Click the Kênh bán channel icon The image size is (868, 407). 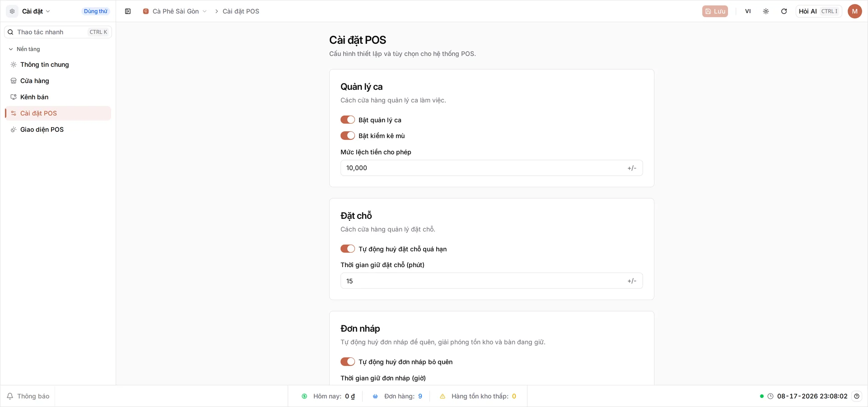(x=14, y=97)
